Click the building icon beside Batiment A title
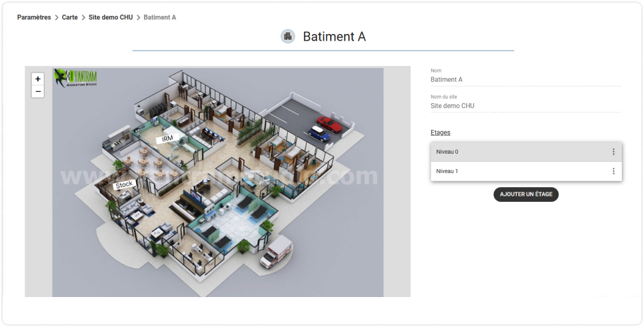 point(288,37)
